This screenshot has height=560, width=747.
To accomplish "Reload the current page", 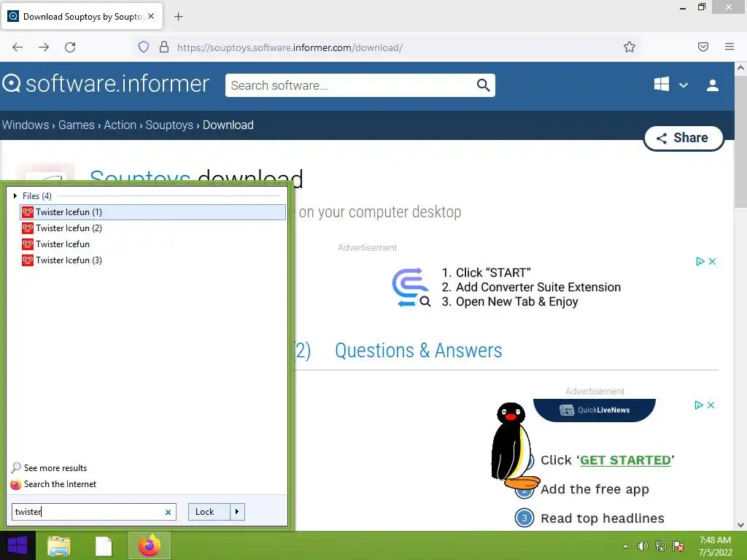I will pos(70,47).
